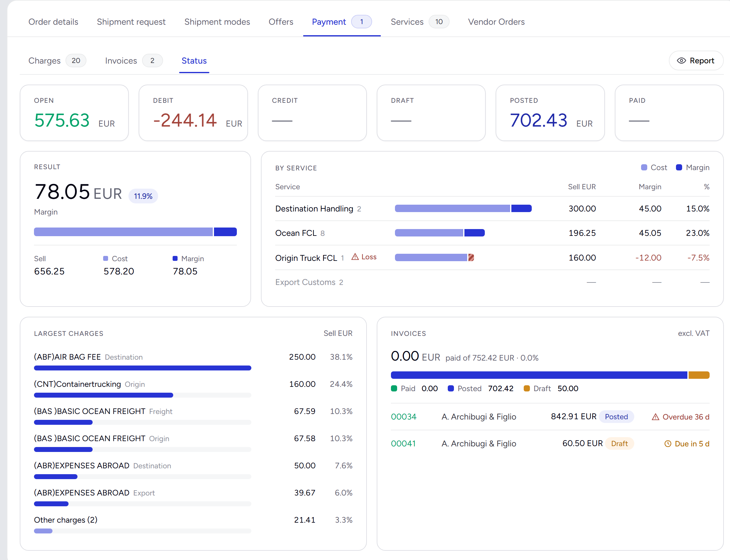Switch to the Shipment request tab
The image size is (730, 560).
(131, 22)
